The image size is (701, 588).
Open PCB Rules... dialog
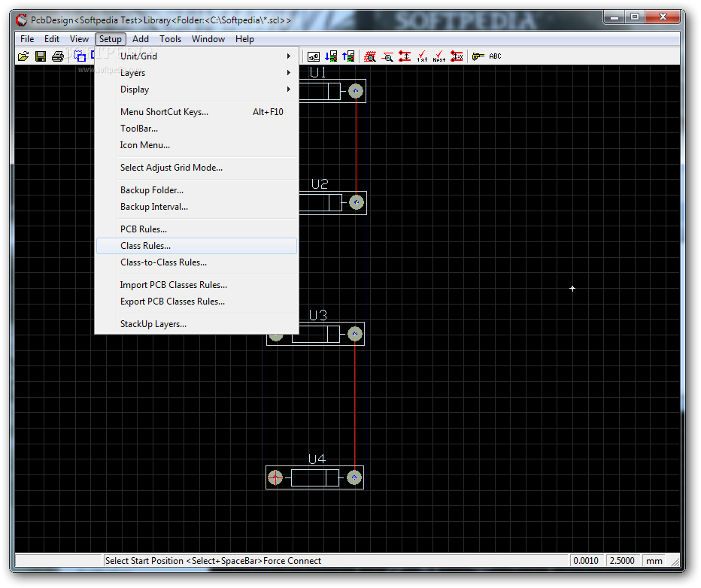[197, 229]
